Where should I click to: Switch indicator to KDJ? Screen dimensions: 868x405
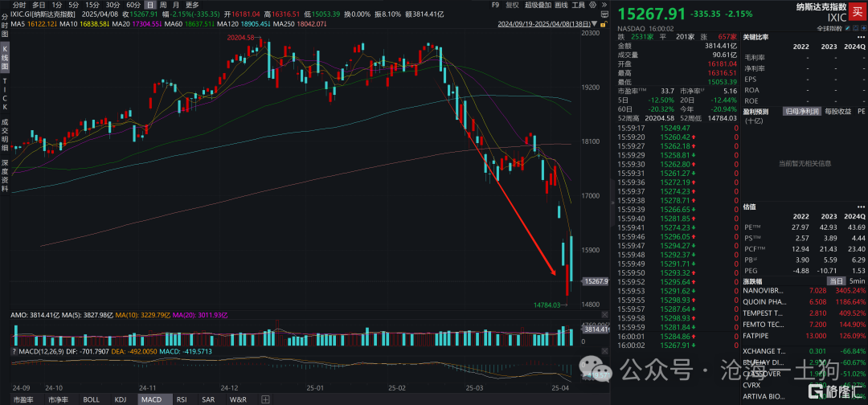point(121,399)
